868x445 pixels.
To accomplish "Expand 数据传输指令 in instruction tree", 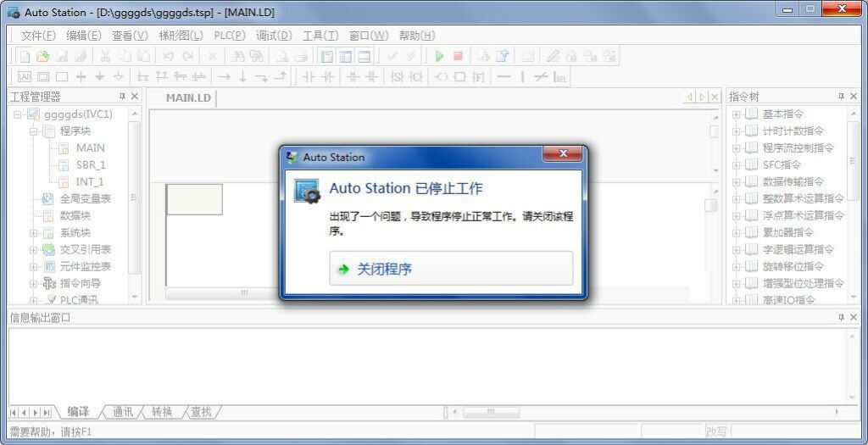I will point(737,181).
